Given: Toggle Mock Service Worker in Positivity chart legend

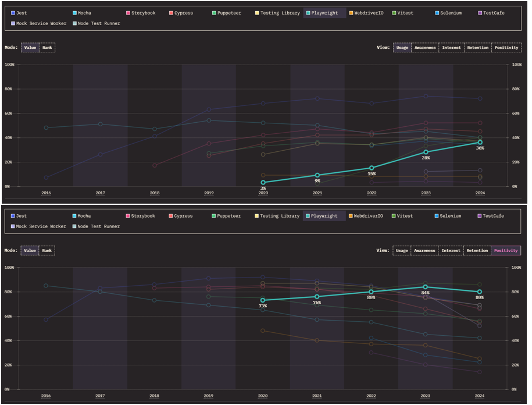Looking at the screenshot, I should tap(38, 226).
